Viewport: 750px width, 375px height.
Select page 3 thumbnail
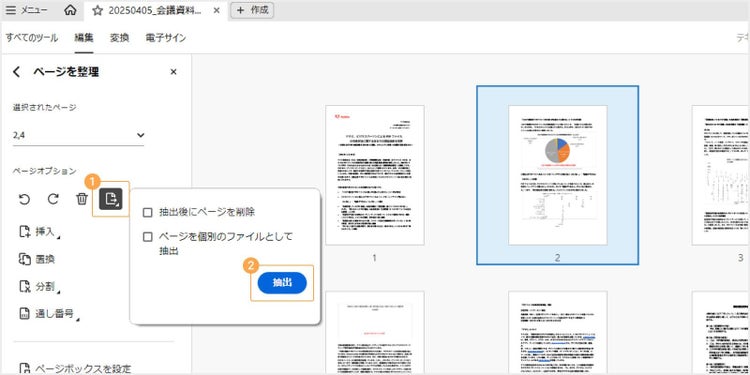(721, 175)
